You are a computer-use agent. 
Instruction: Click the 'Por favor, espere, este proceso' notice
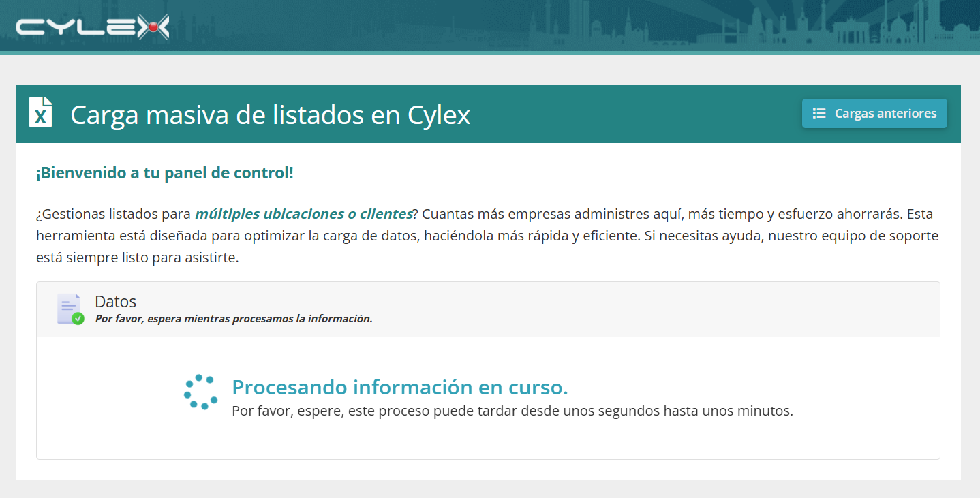[512, 411]
